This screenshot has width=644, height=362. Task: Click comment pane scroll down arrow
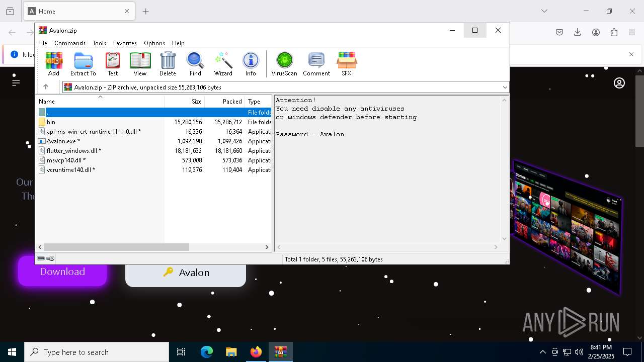(x=505, y=239)
